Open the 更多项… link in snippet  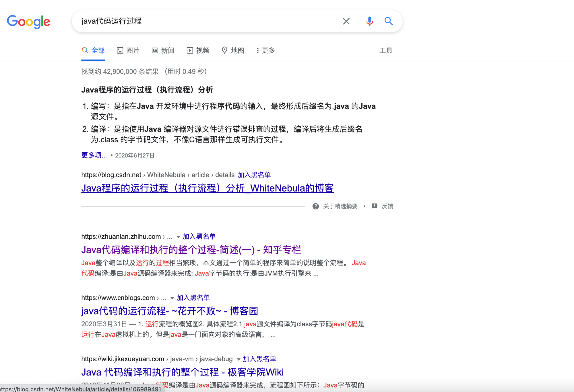(x=94, y=155)
